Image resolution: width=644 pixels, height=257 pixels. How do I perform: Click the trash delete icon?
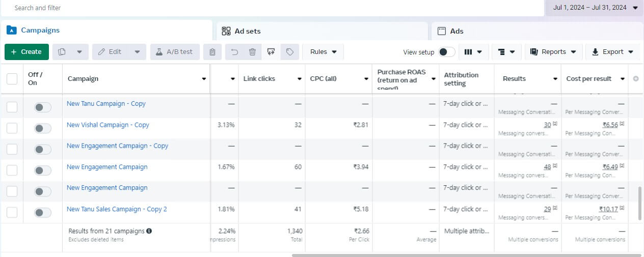[252, 52]
